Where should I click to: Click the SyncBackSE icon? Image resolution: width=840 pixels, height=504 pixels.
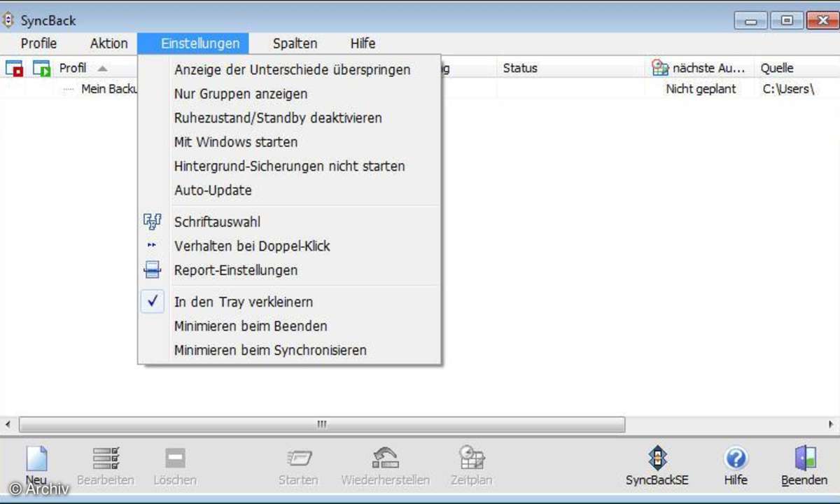pyautogui.click(x=657, y=458)
